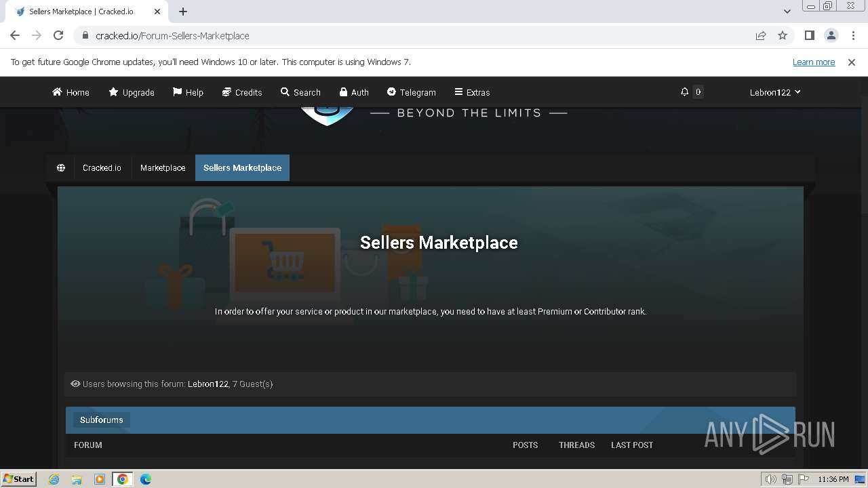Navigate to Cracked.io breadcrumb

coord(102,167)
